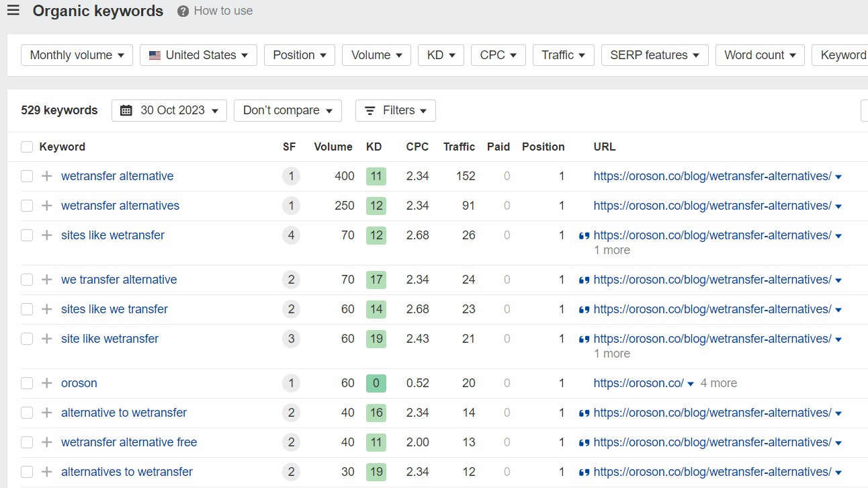Click featured snippet quote icon for 'alternative to wetransfer'
The height and width of the screenshot is (488, 868).
584,413
